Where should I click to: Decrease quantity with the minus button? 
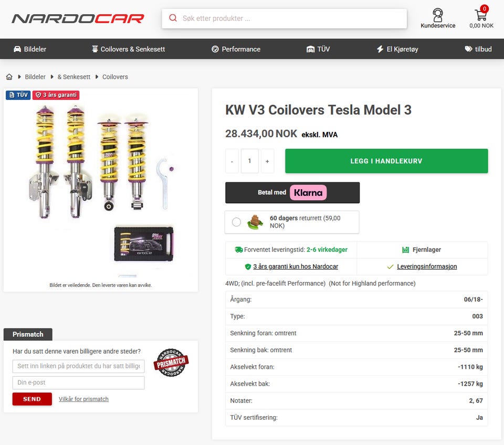pyautogui.click(x=232, y=161)
